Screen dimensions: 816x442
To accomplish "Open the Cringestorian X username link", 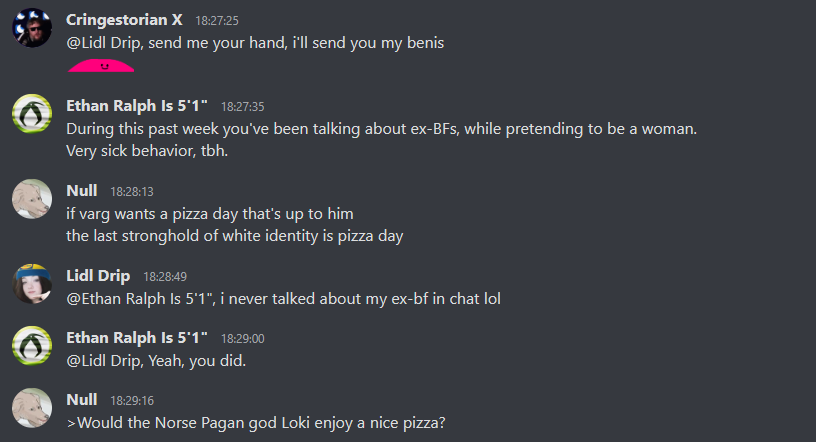I will 124,20.
